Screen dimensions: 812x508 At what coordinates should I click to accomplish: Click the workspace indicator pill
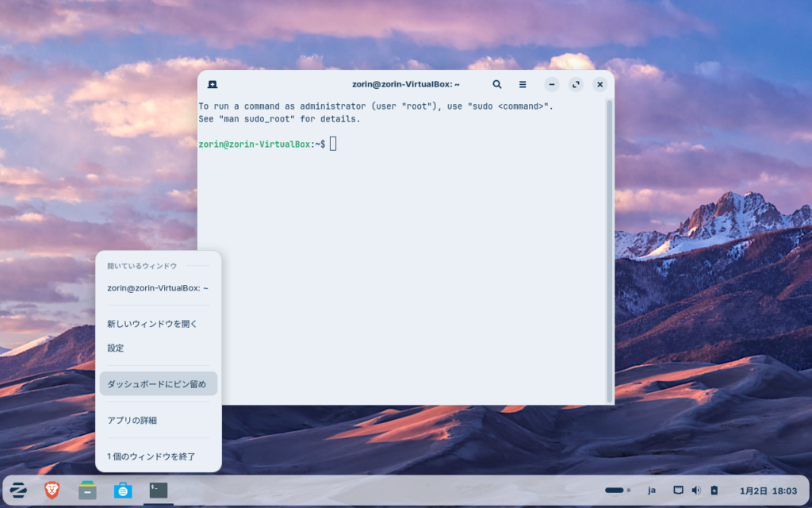[x=617, y=491]
